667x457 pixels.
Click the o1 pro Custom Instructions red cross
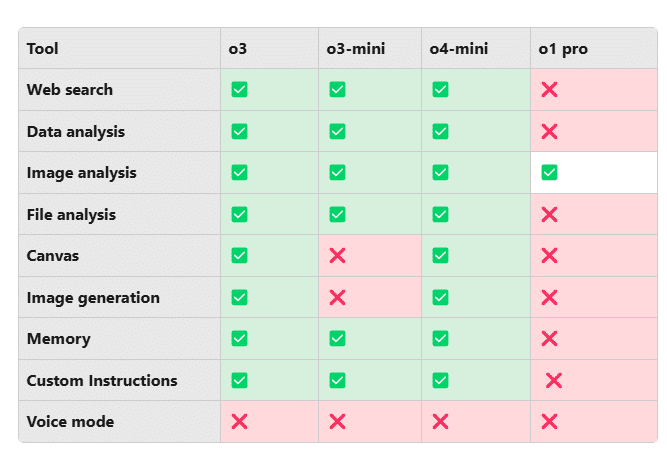[x=554, y=380]
